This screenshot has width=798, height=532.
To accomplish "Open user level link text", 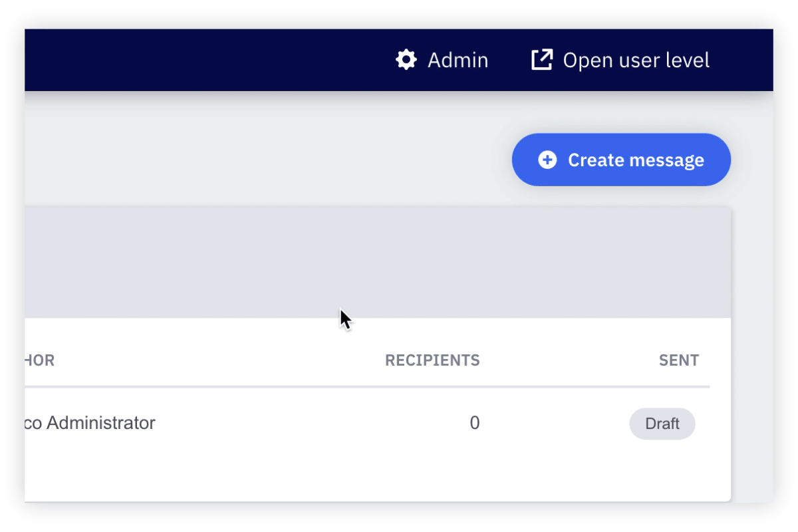I will point(636,61).
